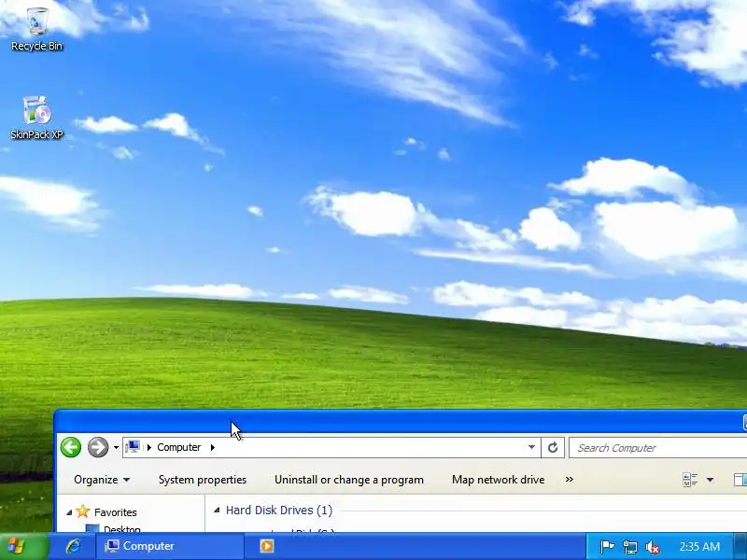Click the 2:35 AM clock
This screenshot has width=747, height=560.
(699, 546)
